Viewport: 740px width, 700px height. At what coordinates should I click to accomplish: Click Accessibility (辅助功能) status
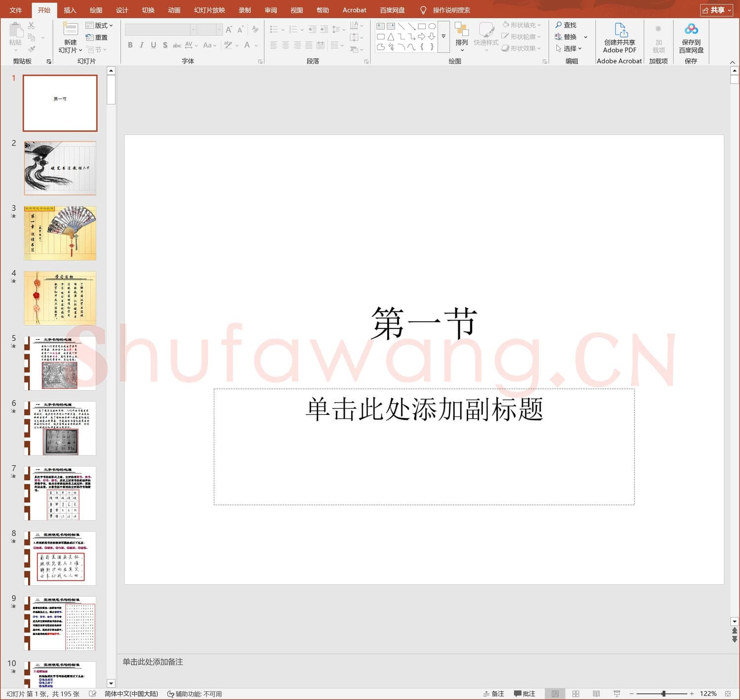click(x=194, y=694)
